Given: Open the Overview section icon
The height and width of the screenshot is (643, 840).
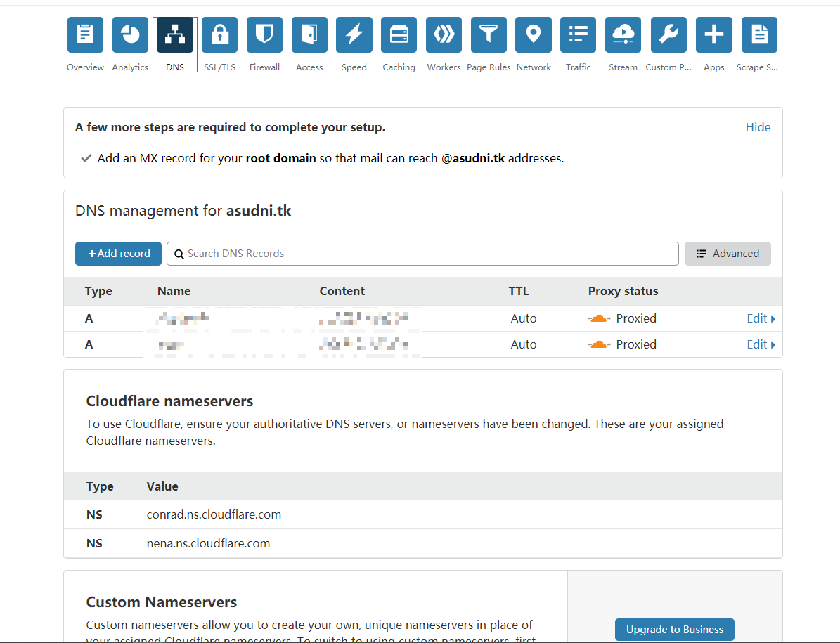Looking at the screenshot, I should click(85, 35).
